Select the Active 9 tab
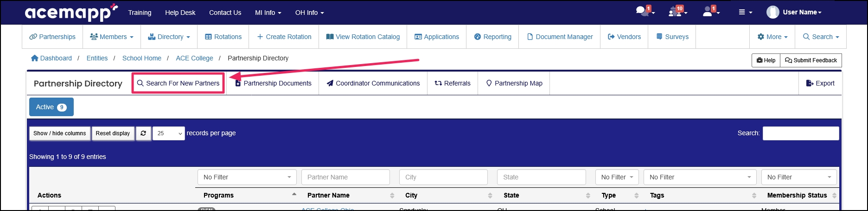 coord(51,107)
